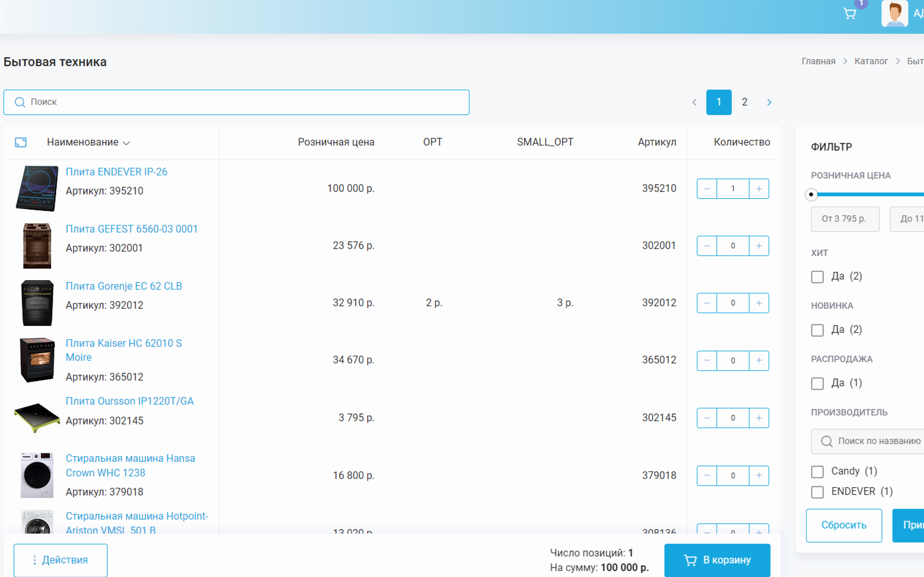Toggle the НОВИНКА Да checkbox
This screenshot has height=577, width=924.
817,330
